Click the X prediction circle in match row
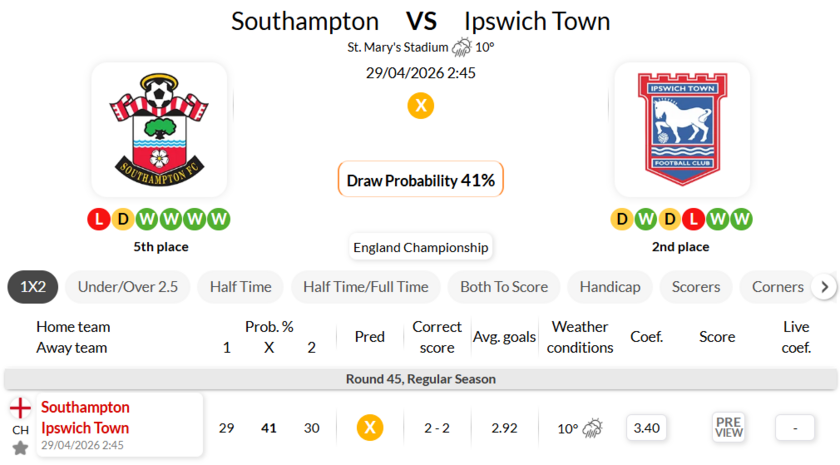The width and height of the screenshot is (840, 465). pyautogui.click(x=370, y=428)
